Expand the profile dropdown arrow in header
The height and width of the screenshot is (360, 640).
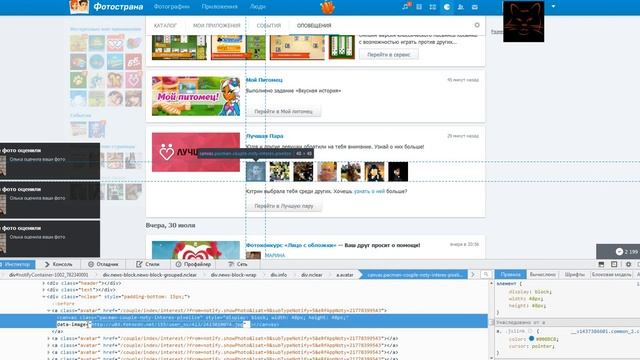pyautogui.click(x=553, y=7)
